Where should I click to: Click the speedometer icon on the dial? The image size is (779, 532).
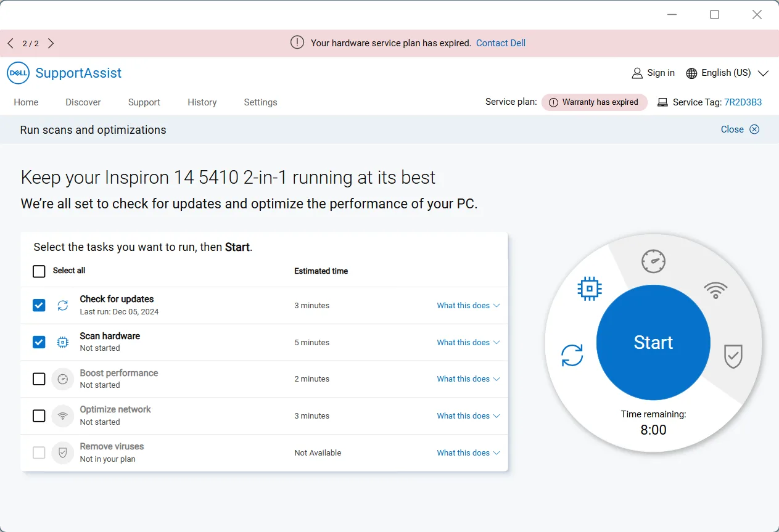click(x=654, y=261)
